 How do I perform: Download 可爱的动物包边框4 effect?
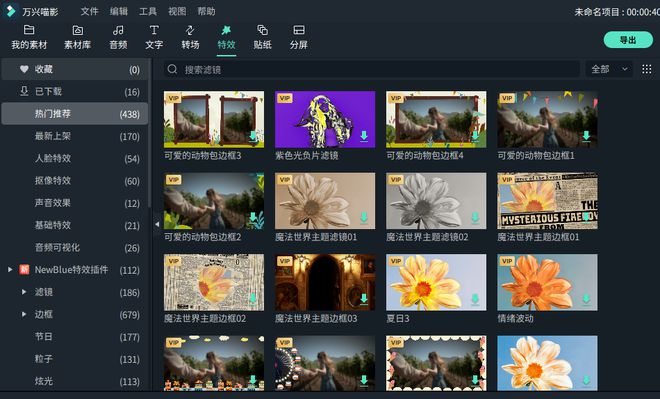475,136
